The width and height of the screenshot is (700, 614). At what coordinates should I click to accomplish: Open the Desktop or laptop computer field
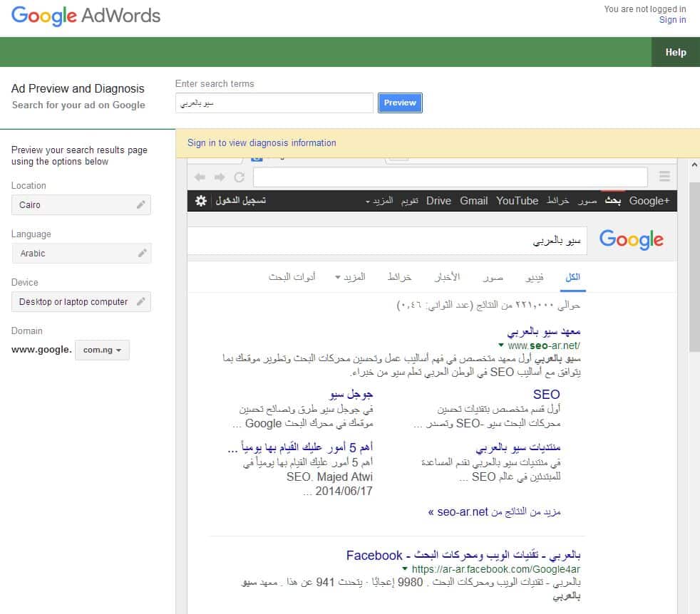[x=81, y=301]
